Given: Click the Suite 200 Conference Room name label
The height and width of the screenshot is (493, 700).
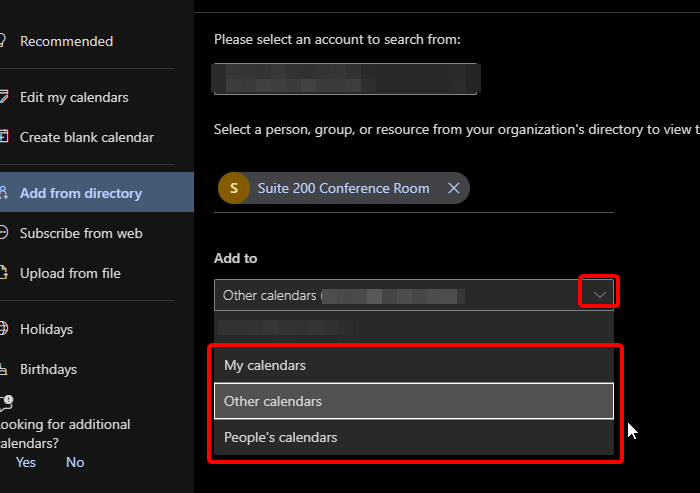Looking at the screenshot, I should tap(343, 188).
